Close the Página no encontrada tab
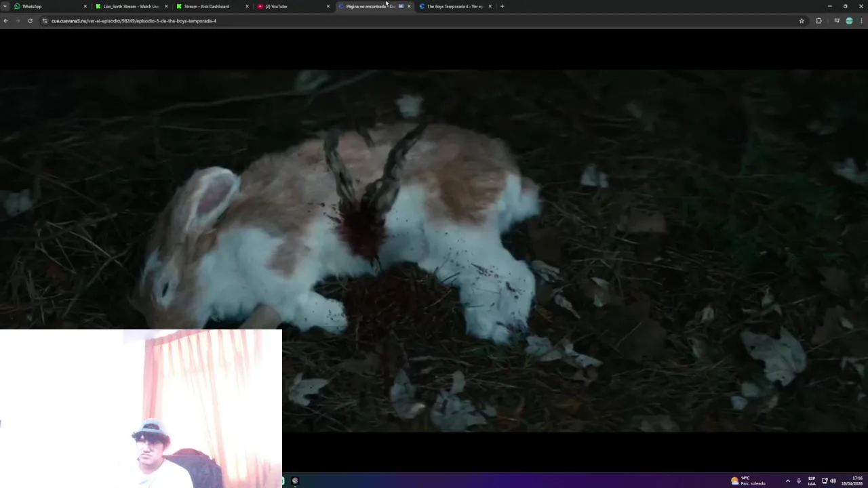The height and width of the screenshot is (488, 868). 409,6
